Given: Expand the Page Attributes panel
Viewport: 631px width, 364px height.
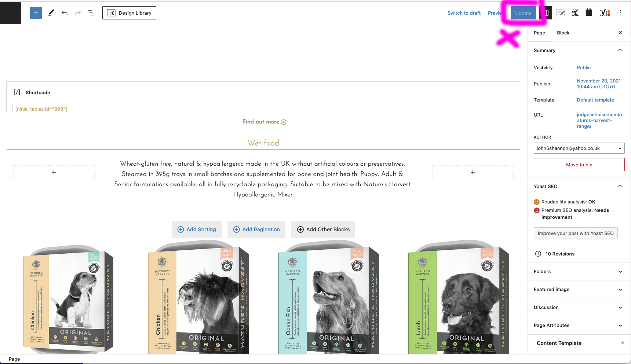Looking at the screenshot, I should pyautogui.click(x=579, y=325).
